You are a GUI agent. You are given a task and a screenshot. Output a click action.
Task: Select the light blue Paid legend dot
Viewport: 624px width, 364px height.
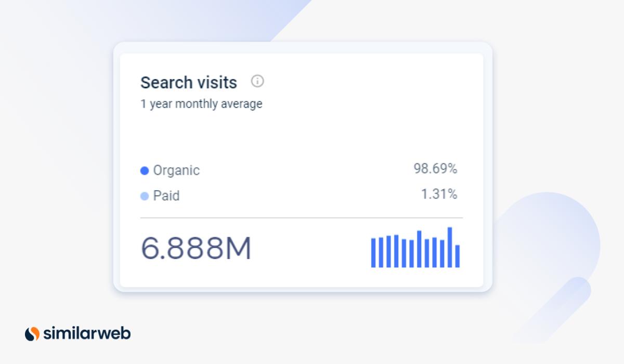[x=145, y=196]
